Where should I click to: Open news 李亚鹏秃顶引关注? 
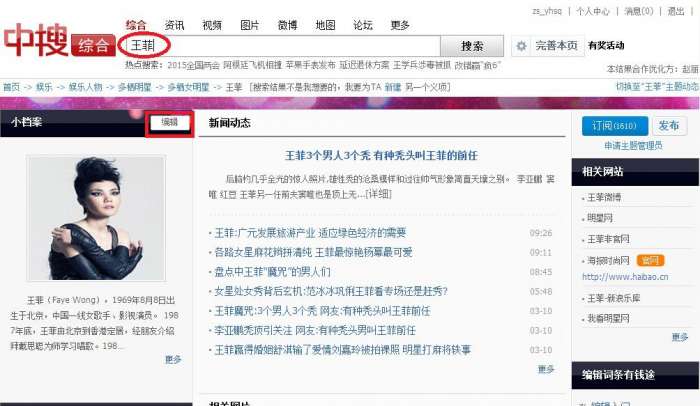coord(315,331)
